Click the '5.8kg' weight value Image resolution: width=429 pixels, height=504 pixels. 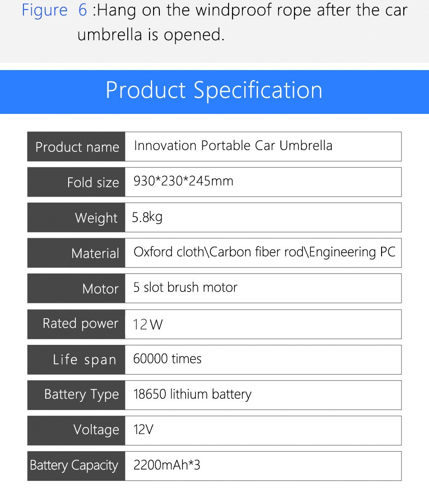[x=147, y=217]
